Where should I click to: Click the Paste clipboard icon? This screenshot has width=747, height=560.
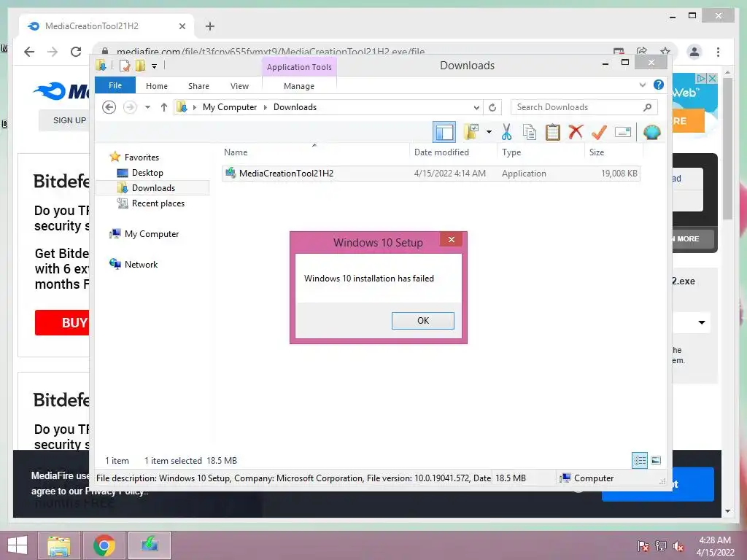coord(553,132)
